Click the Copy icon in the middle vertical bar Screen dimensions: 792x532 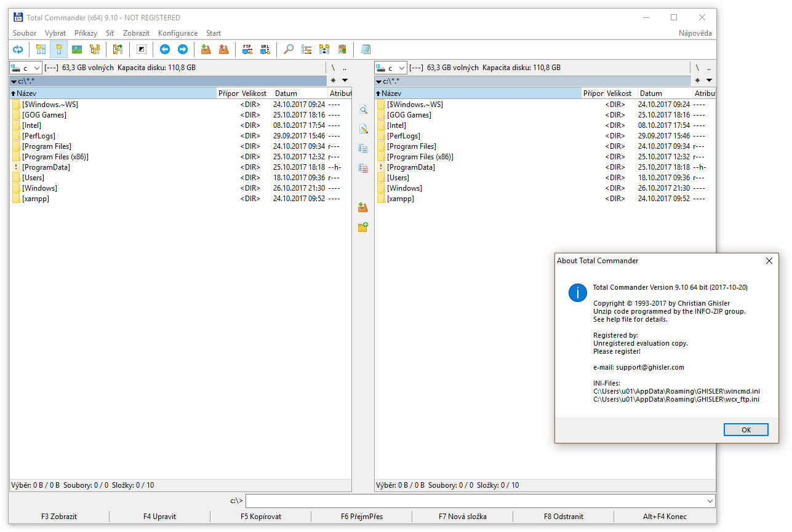point(363,148)
